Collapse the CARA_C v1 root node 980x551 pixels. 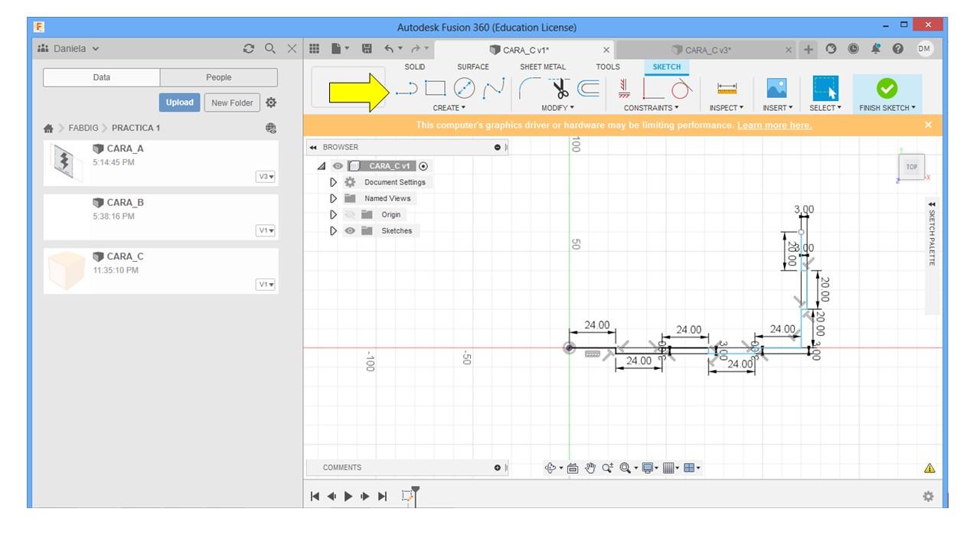coord(322,166)
